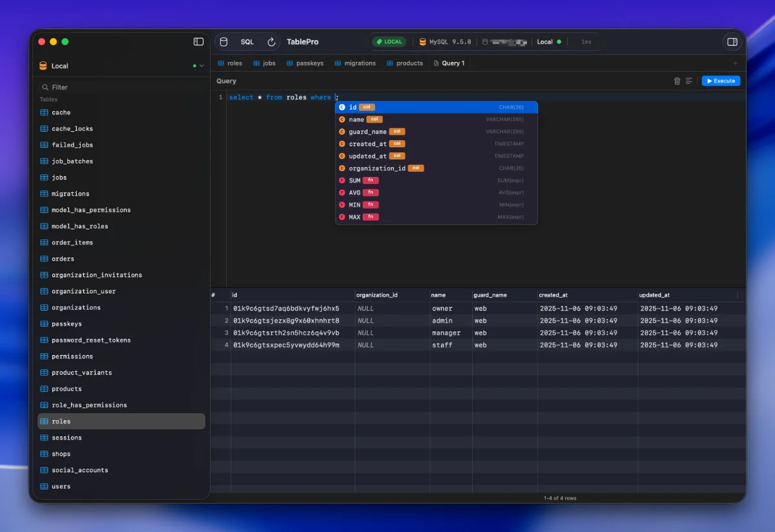Click the refresh icon next to SQL
The width and height of the screenshot is (775, 532).
(x=271, y=42)
